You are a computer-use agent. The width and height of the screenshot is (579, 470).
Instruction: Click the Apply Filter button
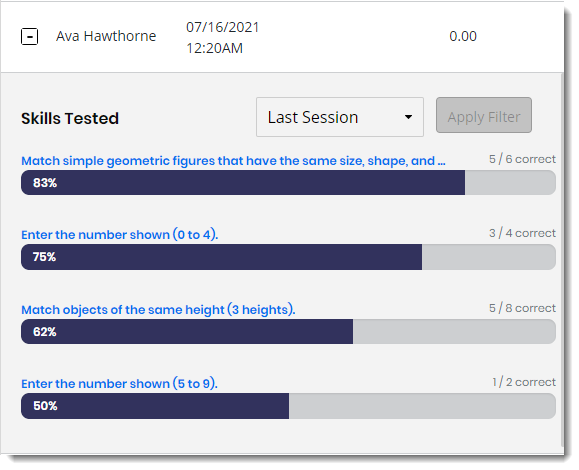(x=484, y=115)
